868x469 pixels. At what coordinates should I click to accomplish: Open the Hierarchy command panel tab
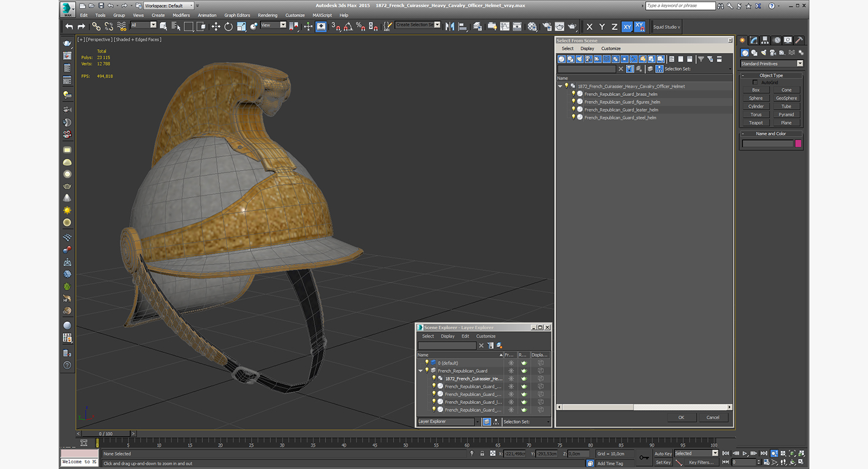click(x=765, y=40)
